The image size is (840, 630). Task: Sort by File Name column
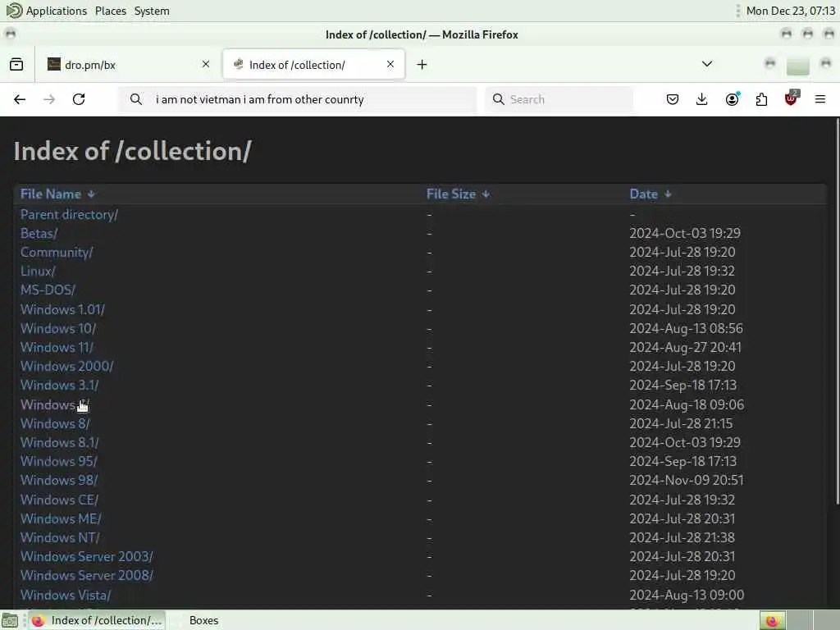pyautogui.click(x=57, y=194)
